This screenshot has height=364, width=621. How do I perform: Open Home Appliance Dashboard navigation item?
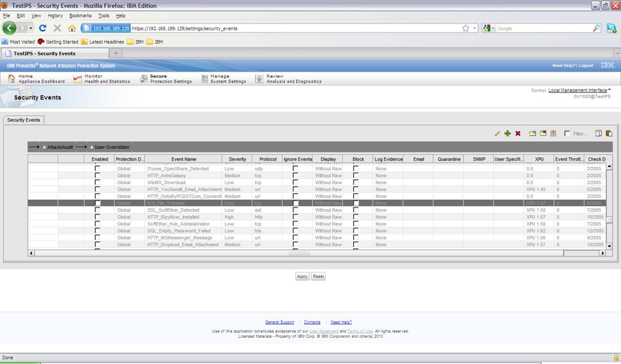click(36, 79)
